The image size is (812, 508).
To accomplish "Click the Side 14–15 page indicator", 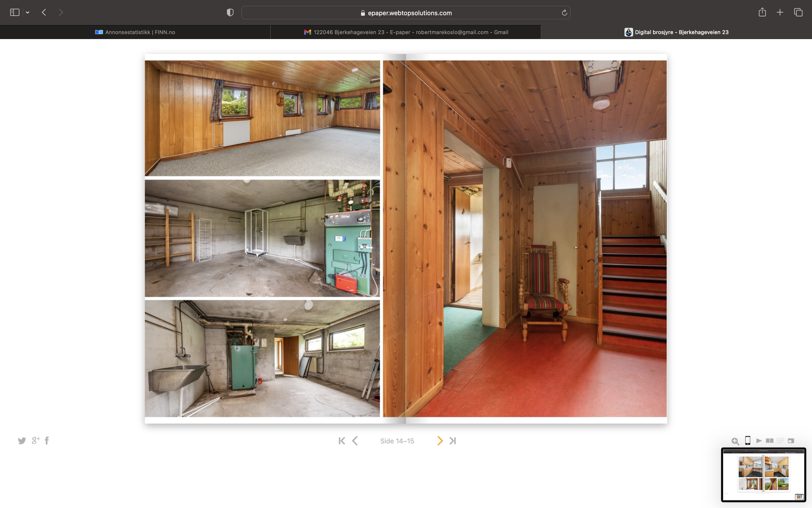I will (397, 441).
